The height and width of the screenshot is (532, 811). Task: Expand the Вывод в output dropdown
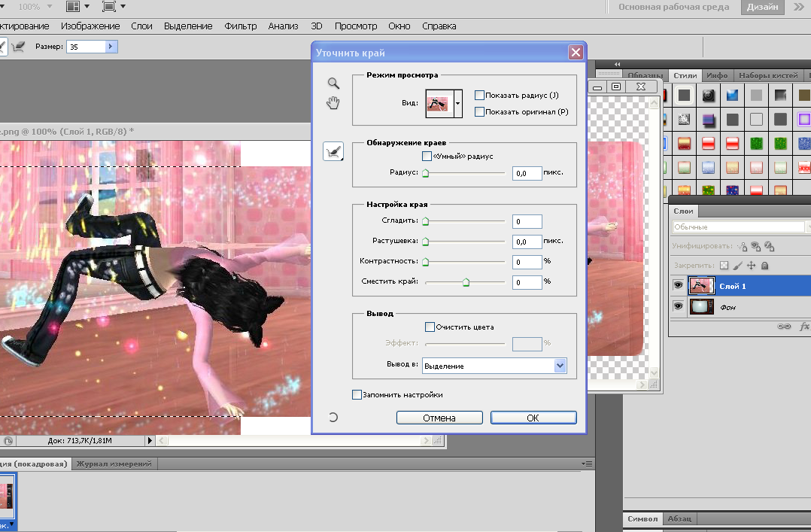pos(559,366)
